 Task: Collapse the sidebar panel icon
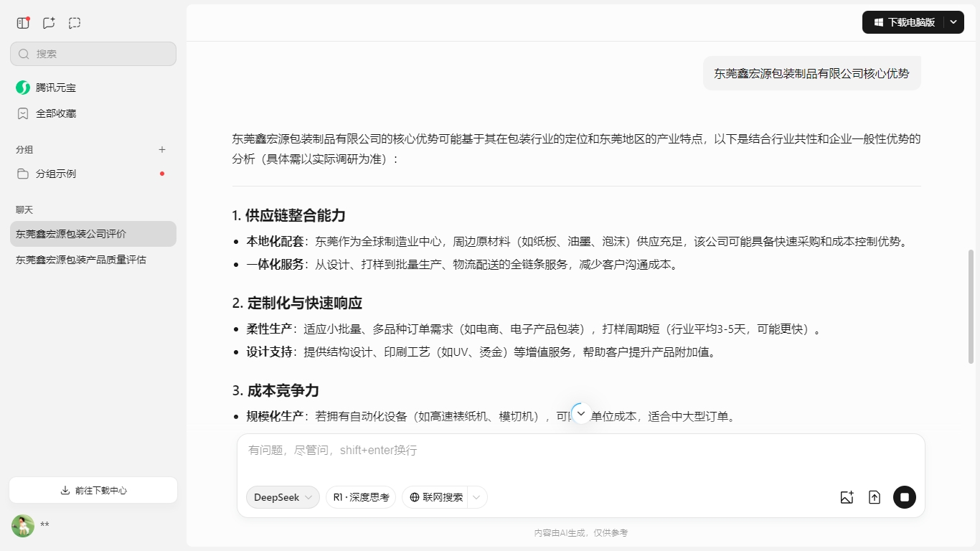click(x=23, y=23)
